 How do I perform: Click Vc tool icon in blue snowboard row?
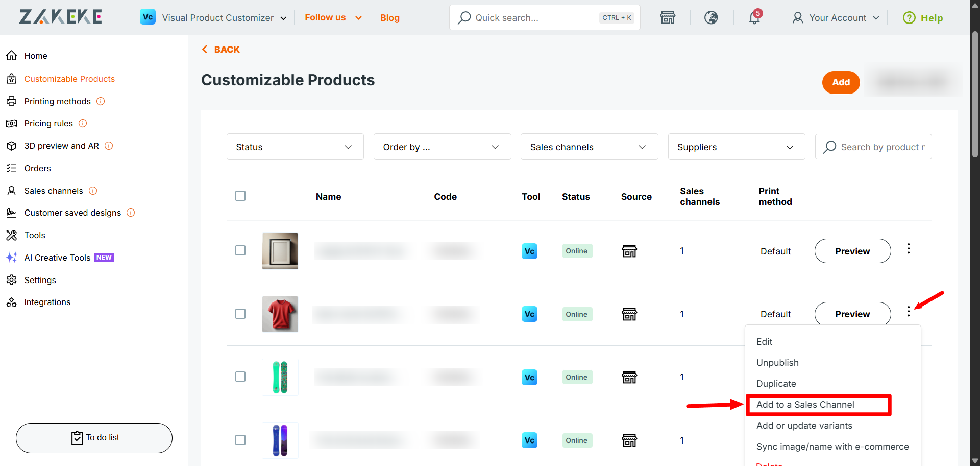click(529, 440)
